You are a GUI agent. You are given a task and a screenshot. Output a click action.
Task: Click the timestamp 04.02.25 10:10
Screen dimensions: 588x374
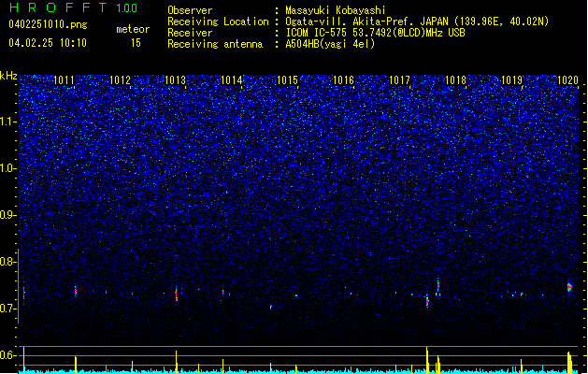(x=48, y=43)
